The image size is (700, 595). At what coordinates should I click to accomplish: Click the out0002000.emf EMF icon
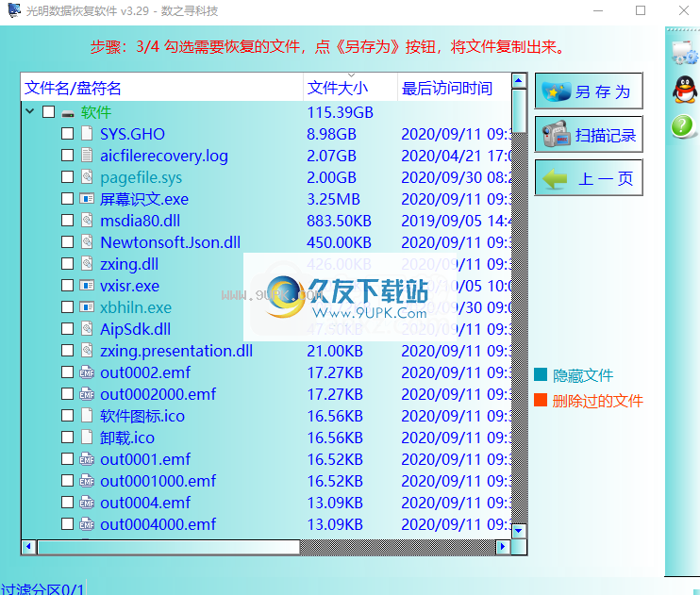[x=87, y=393]
